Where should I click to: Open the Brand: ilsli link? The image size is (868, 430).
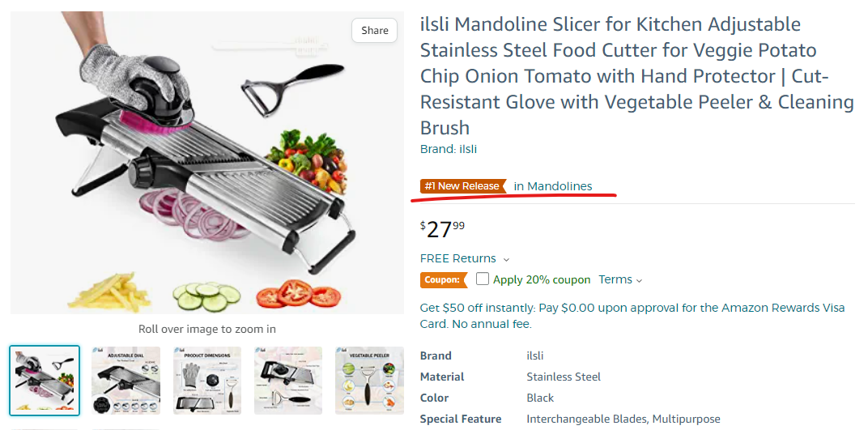point(448,149)
